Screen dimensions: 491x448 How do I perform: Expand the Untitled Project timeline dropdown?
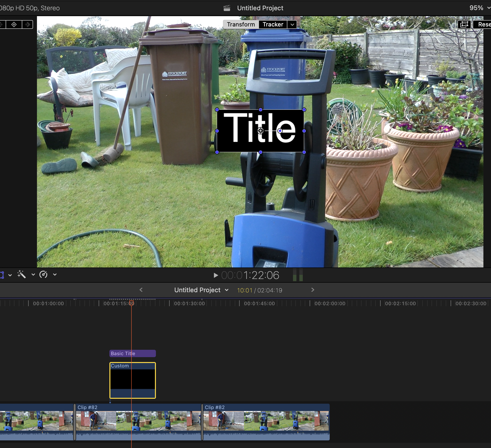[227, 290]
